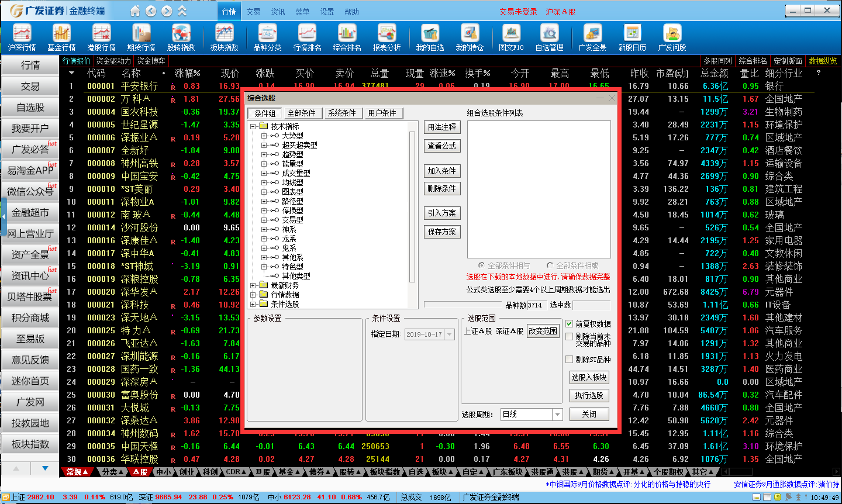The height and width of the screenshot is (504, 842).
Task: Click the double up-arrow icon in title bar
Action: 182,11
